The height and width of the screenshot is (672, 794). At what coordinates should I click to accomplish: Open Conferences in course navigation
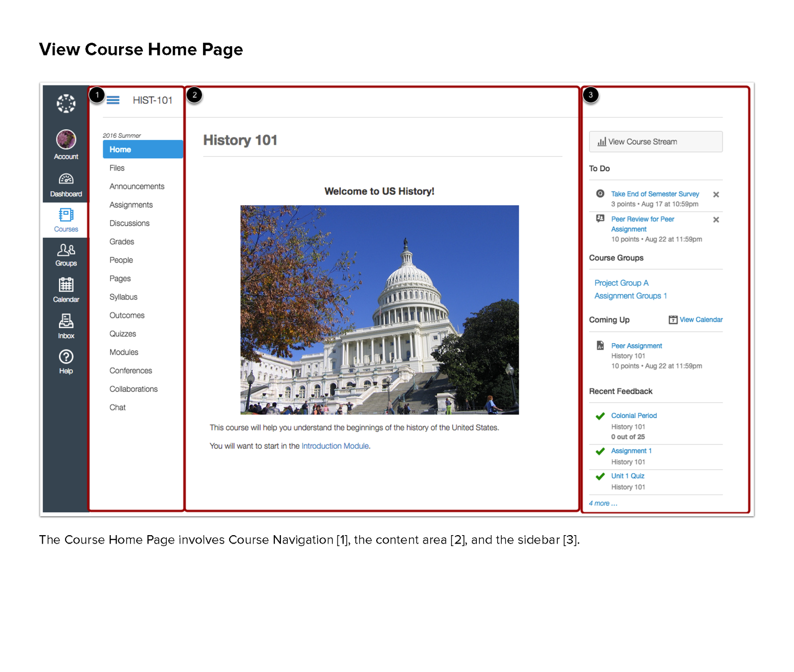131,370
